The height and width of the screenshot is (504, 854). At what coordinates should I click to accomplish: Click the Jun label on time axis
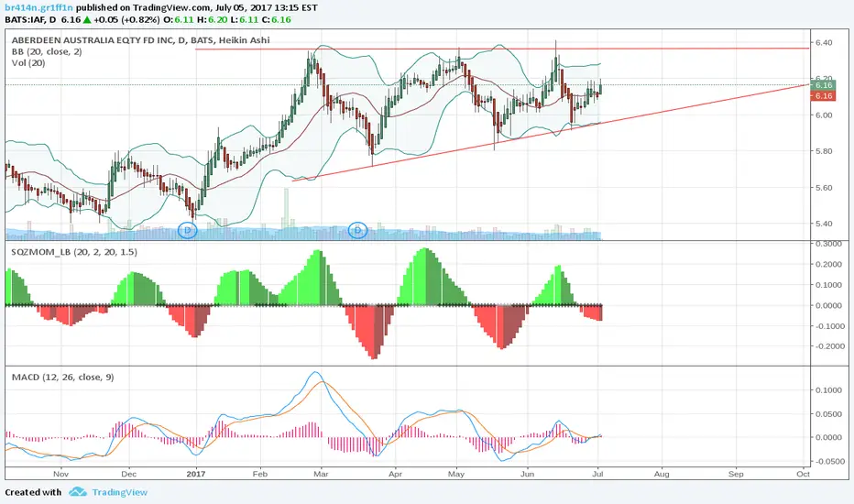pyautogui.click(x=527, y=474)
